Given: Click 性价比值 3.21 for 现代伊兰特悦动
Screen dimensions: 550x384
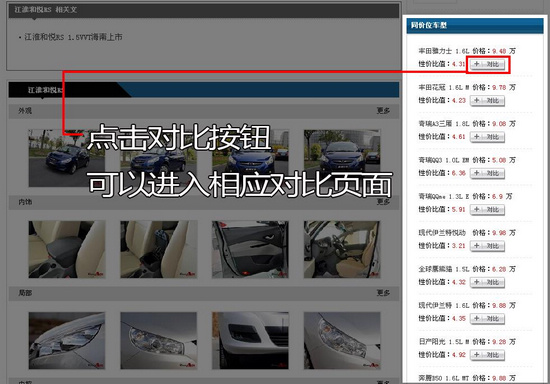Looking at the screenshot, I should click(x=458, y=246).
